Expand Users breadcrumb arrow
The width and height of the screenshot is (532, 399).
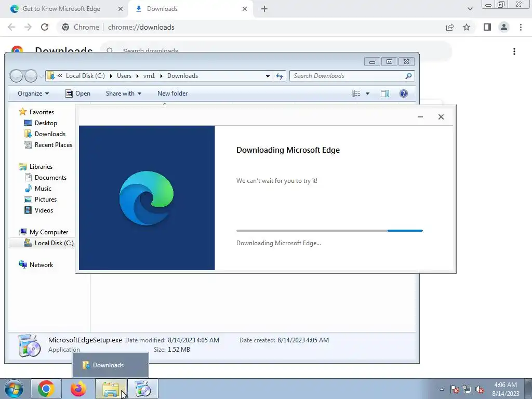[x=137, y=76]
